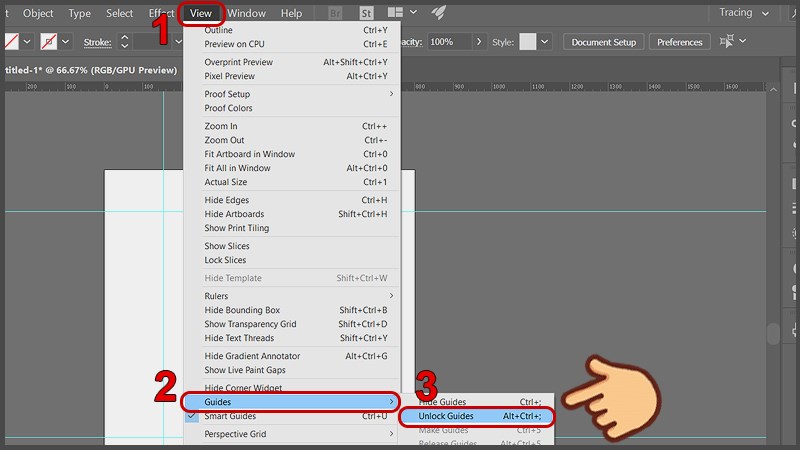
Task: Toggle Hide Edges
Action: [x=292, y=200]
